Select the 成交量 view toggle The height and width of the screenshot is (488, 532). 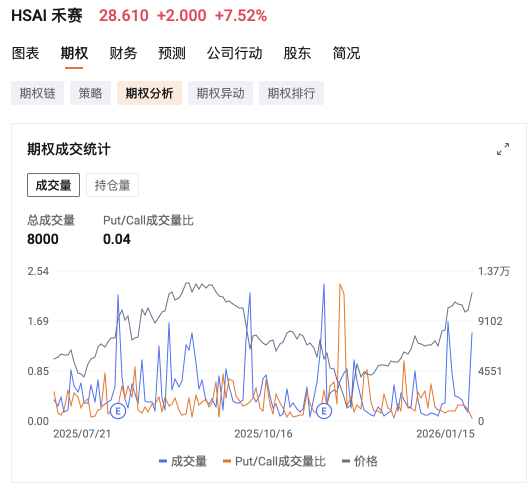(53, 185)
